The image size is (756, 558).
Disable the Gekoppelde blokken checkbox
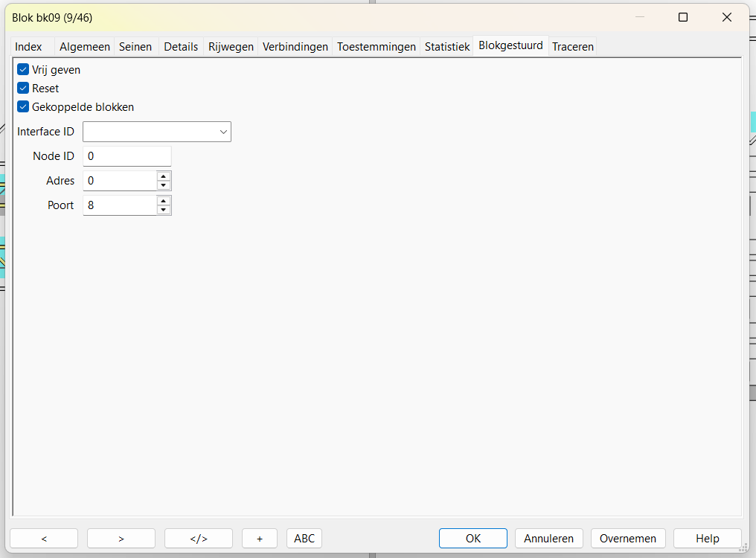point(23,106)
